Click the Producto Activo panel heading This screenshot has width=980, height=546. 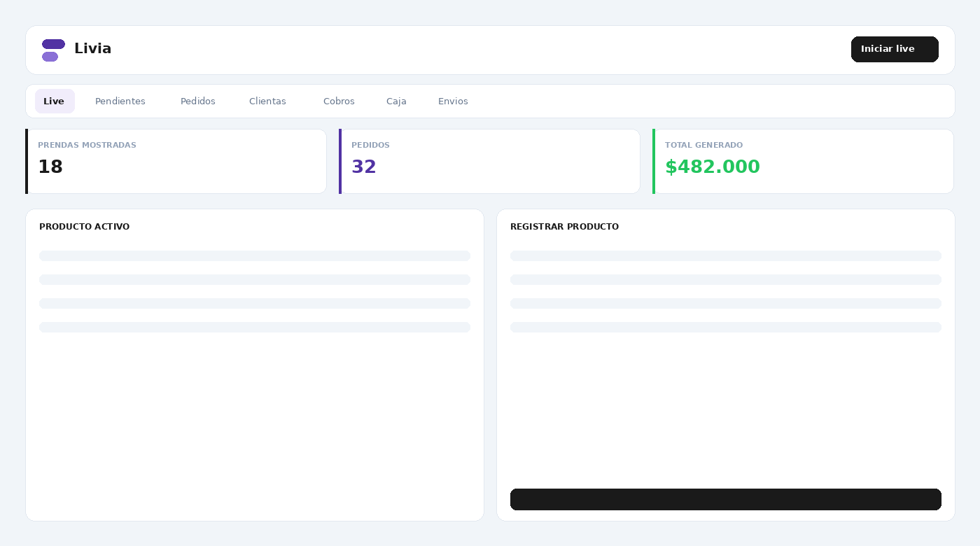[x=84, y=227]
